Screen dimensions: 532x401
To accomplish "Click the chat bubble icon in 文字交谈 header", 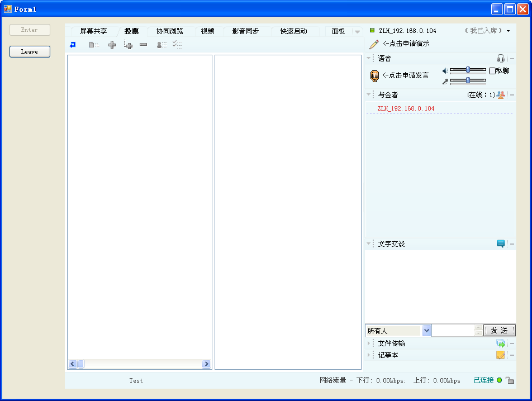I will pos(501,244).
